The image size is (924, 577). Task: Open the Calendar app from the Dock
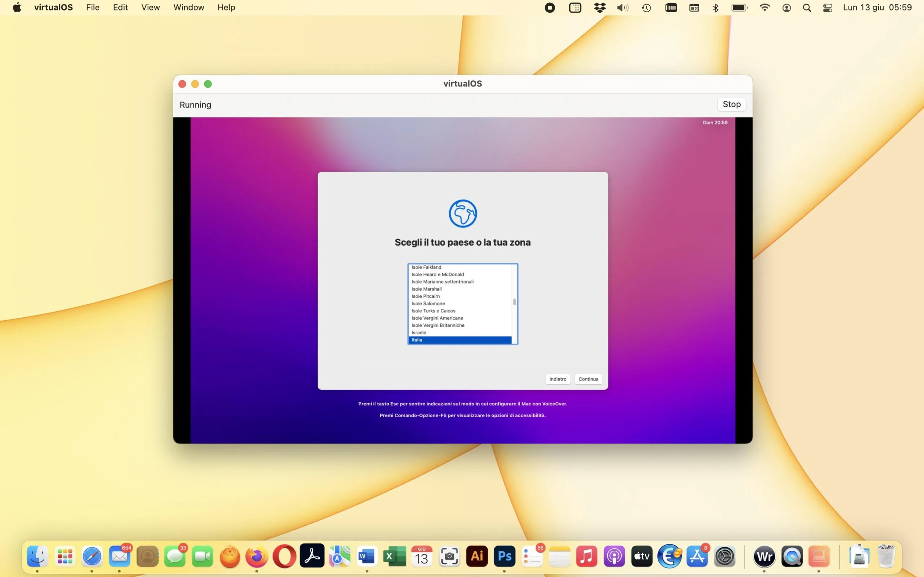coord(422,556)
